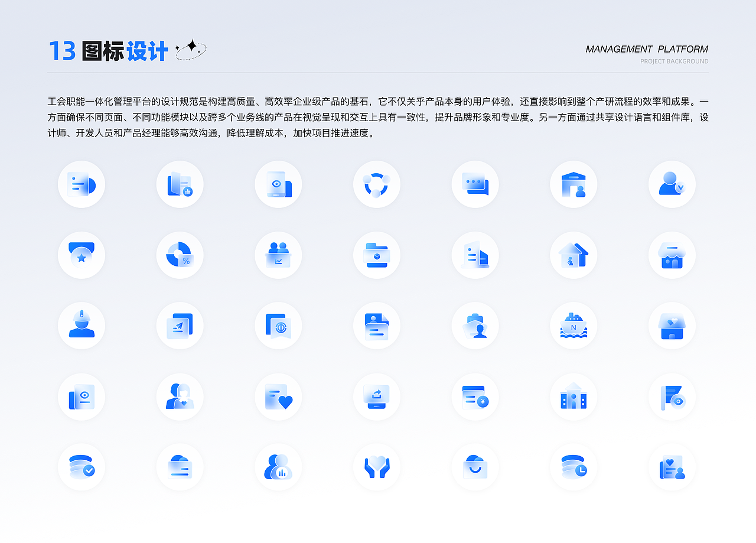The height and width of the screenshot is (543, 756).
Task: Select the ship on waves icon
Action: tap(573, 326)
